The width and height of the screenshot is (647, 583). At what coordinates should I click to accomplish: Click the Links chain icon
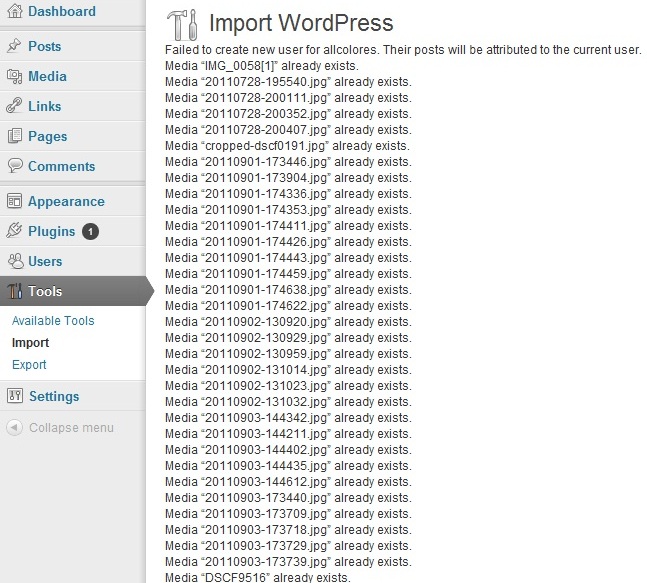point(14,106)
